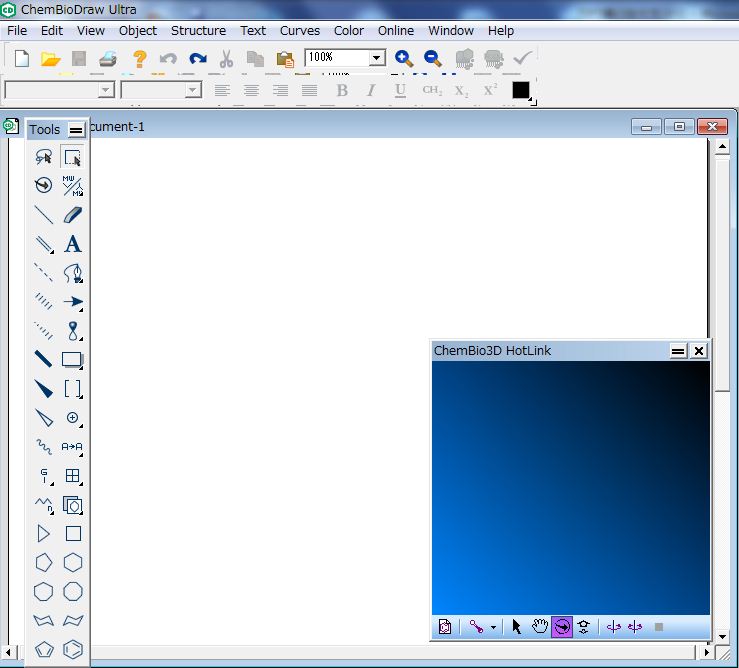Create a new document
The height and width of the screenshot is (668, 739).
[x=22, y=58]
